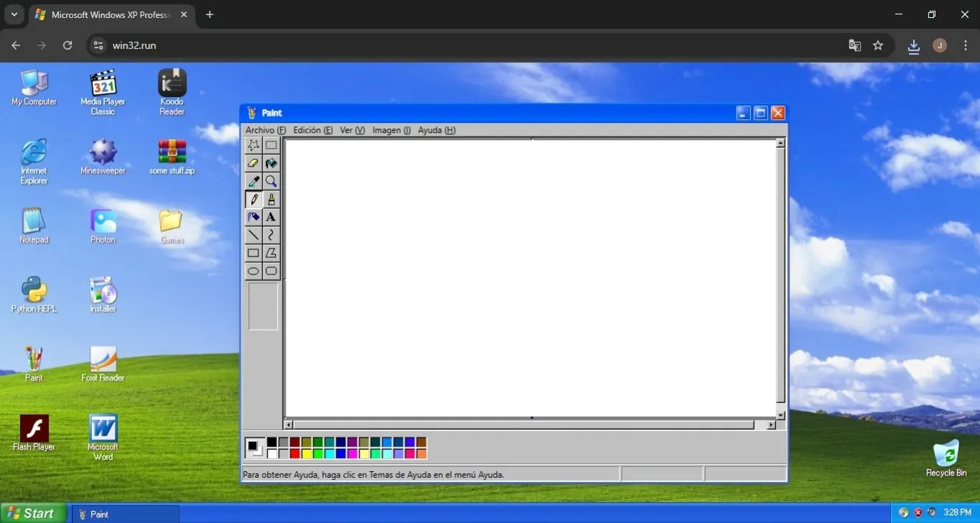This screenshot has width=980, height=523.
Task: Pick the bright yellow color swatch
Action: tap(307, 453)
